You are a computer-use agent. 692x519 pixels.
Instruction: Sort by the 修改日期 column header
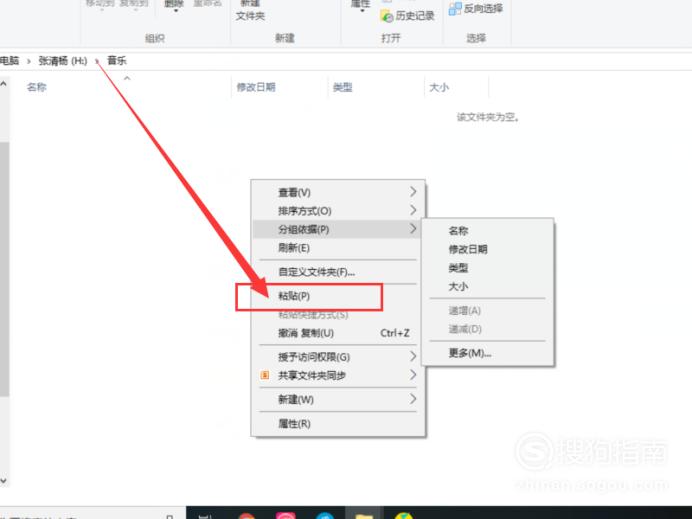coord(256,87)
